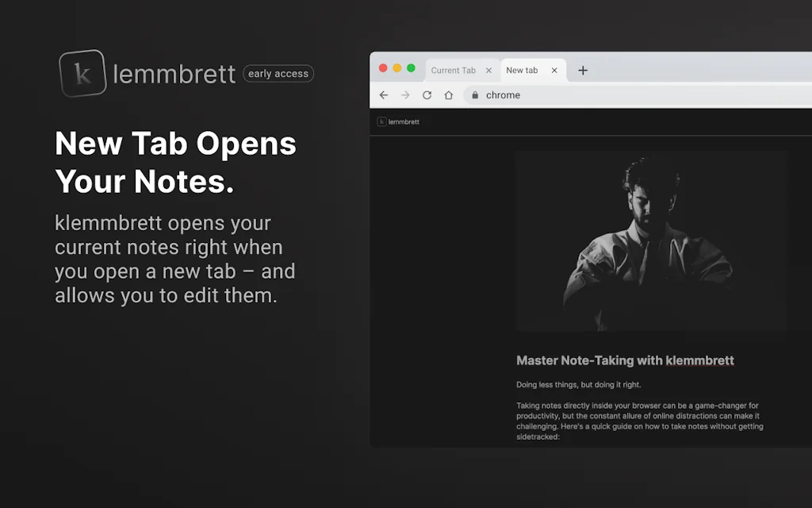
Task: Open the 'Master Note-Taking with klemmbrett' headline
Action: click(625, 360)
